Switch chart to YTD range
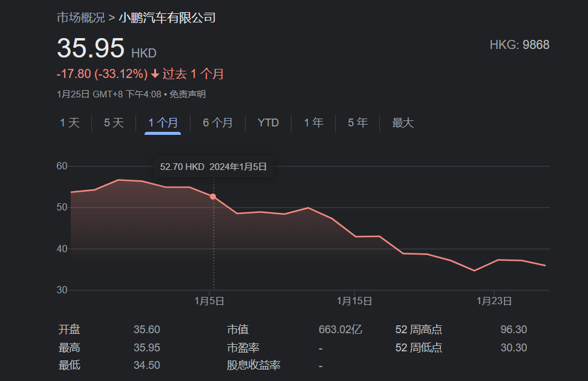 pyautogui.click(x=268, y=123)
